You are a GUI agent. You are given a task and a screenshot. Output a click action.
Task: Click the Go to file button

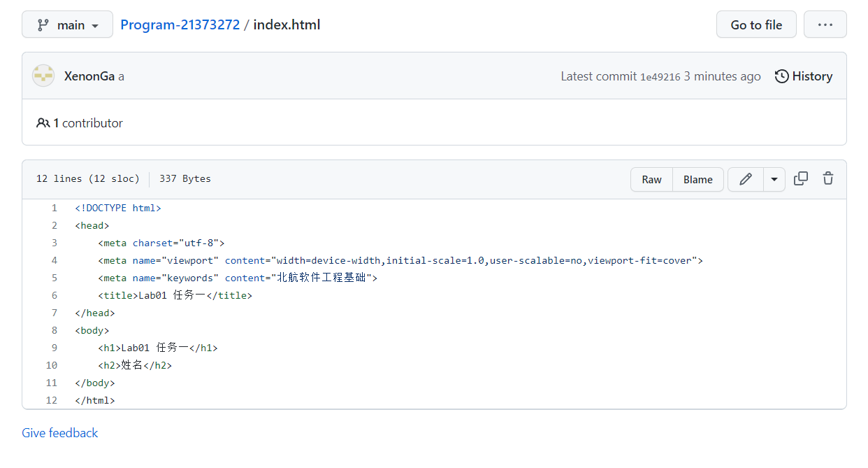[x=756, y=24]
